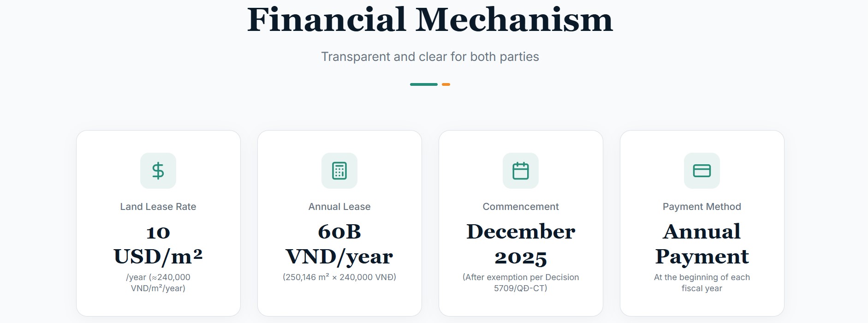Click the small orange divider dash

pos(446,84)
